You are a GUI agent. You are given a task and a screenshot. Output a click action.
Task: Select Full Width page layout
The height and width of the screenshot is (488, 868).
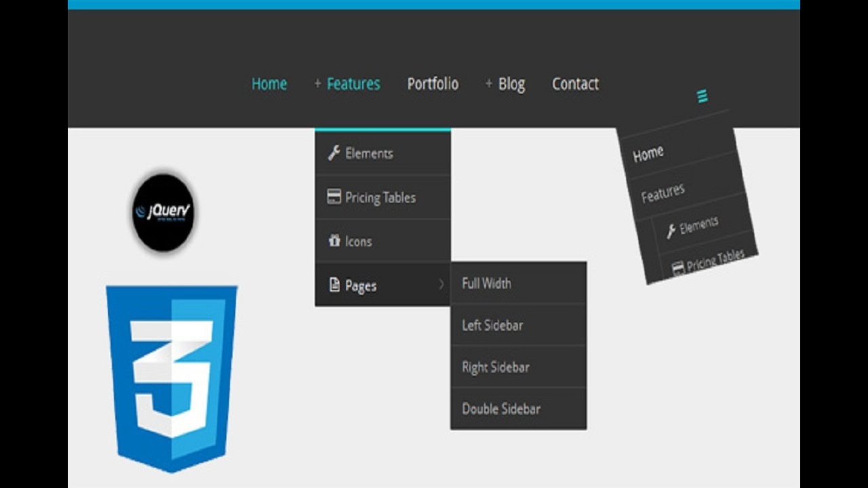point(519,283)
